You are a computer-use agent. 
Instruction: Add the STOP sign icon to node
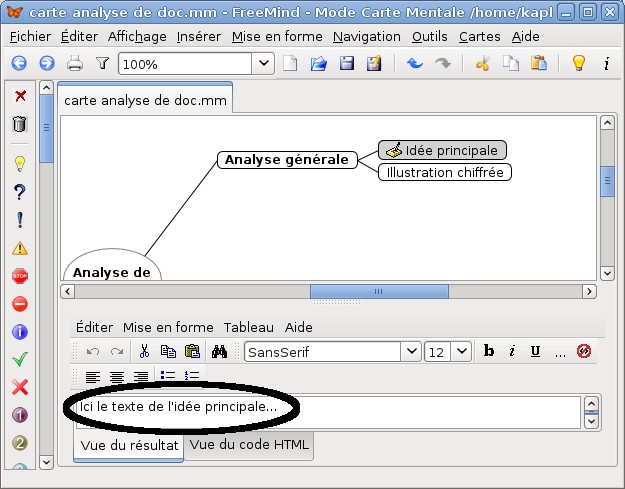click(x=20, y=276)
